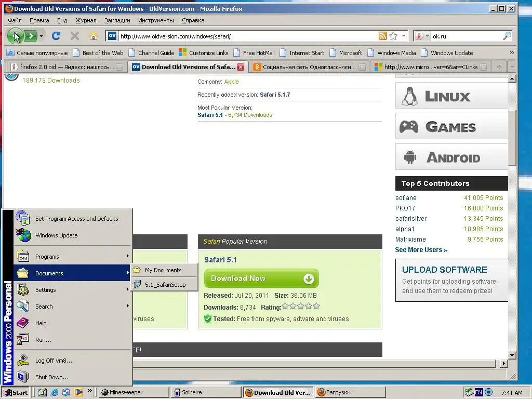The image size is (532, 399).
Task: Switch to Minesweeper on the taskbar
Action: 135,392
